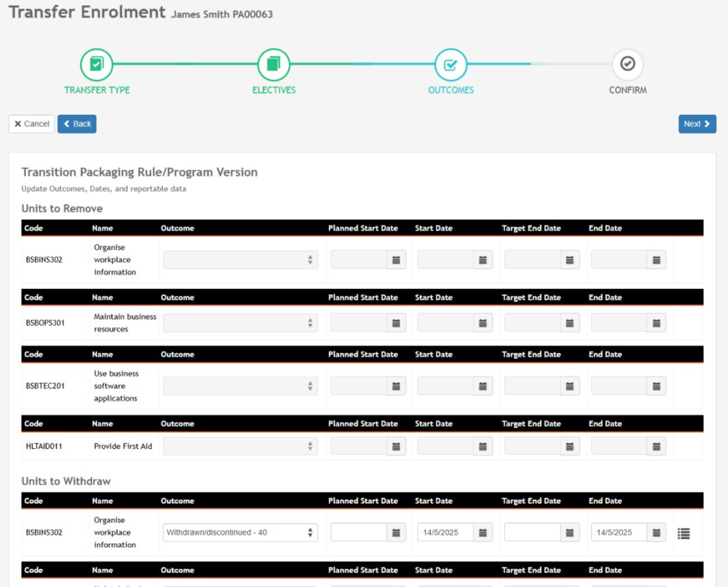
Task: Open Planned Start Date calendar for BSBTEC201
Action: 396,386
